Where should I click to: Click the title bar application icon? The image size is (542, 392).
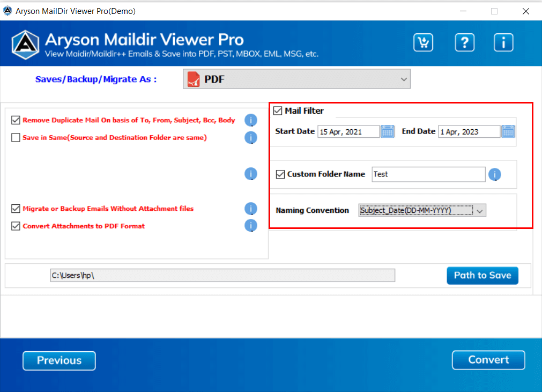8,11
